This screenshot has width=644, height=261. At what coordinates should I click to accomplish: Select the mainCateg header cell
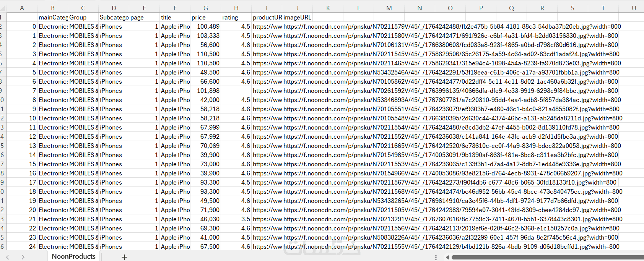53,17
